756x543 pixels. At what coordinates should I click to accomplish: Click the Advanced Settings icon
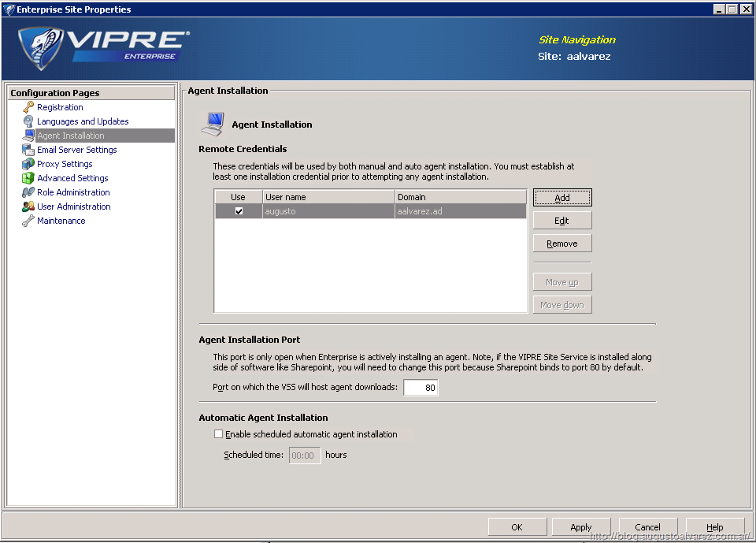tap(28, 178)
